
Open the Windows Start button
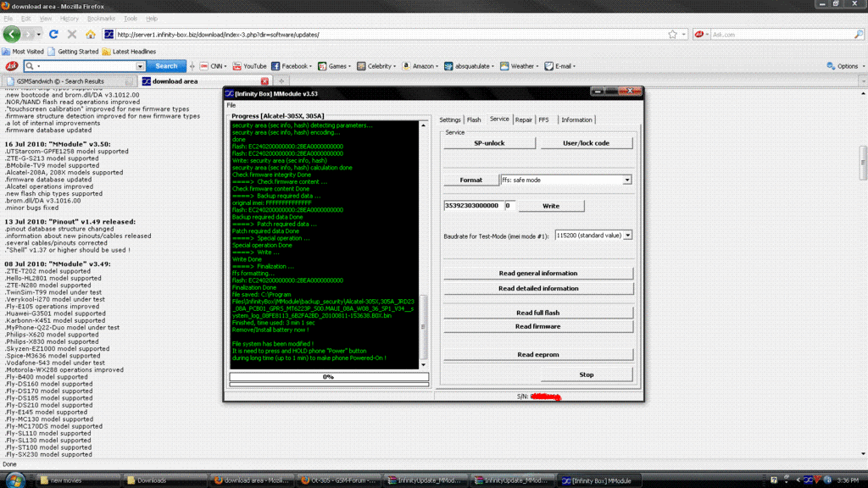point(15,480)
